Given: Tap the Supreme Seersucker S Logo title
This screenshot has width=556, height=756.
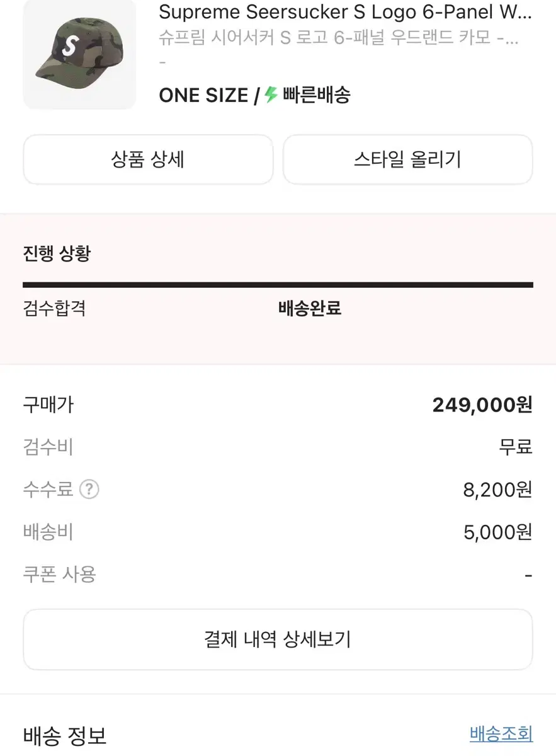Looking at the screenshot, I should pyautogui.click(x=345, y=13).
